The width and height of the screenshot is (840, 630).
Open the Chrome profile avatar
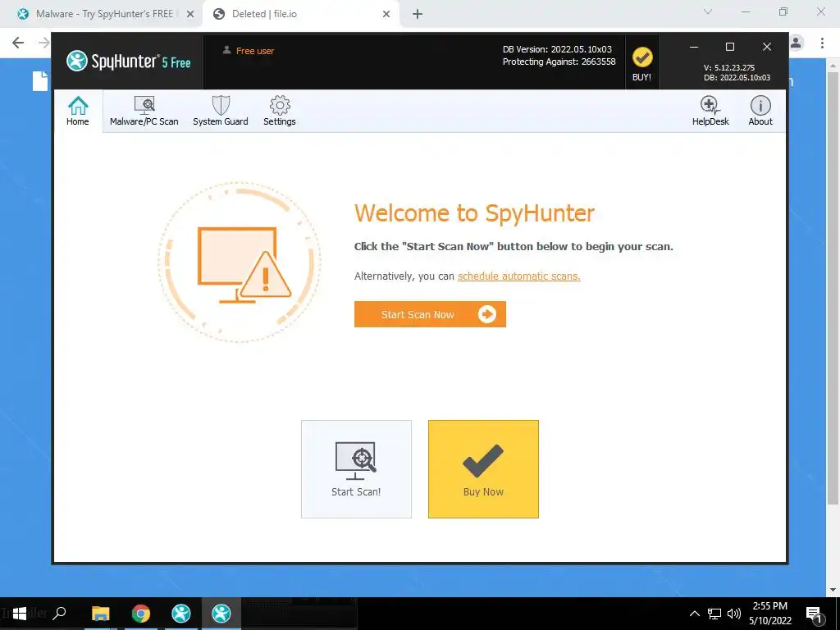point(796,43)
